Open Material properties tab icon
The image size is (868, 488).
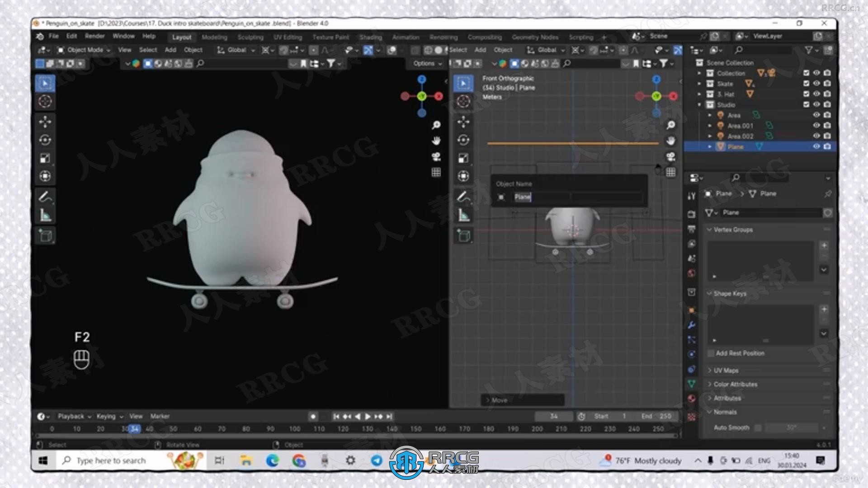click(x=691, y=399)
